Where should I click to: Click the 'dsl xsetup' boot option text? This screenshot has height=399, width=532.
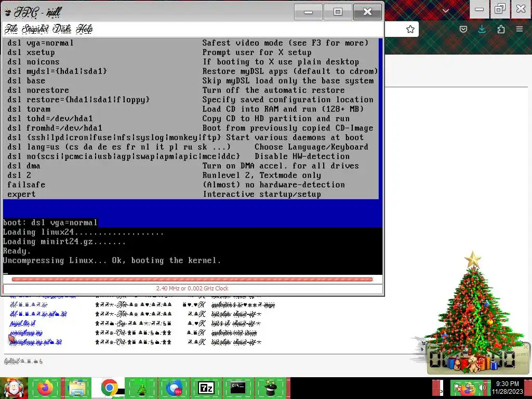[31, 52]
